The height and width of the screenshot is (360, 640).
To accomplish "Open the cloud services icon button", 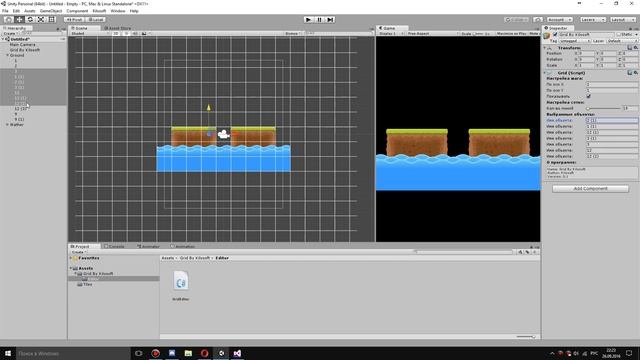I will [x=538, y=20].
